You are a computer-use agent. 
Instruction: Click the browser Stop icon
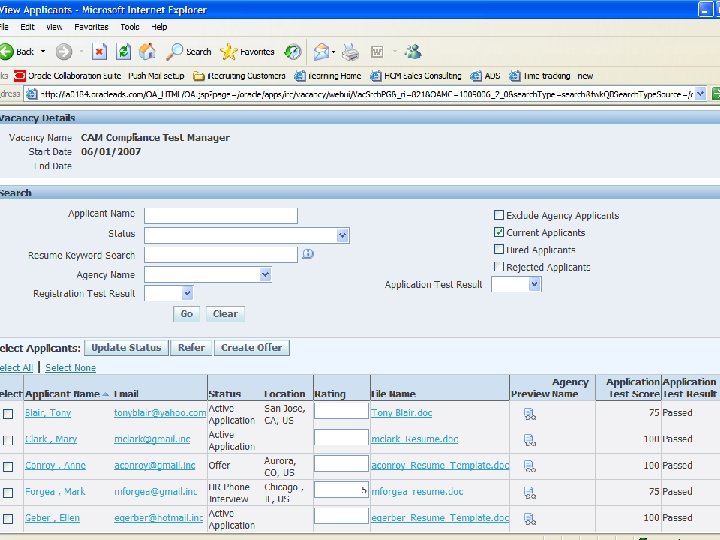point(99,51)
